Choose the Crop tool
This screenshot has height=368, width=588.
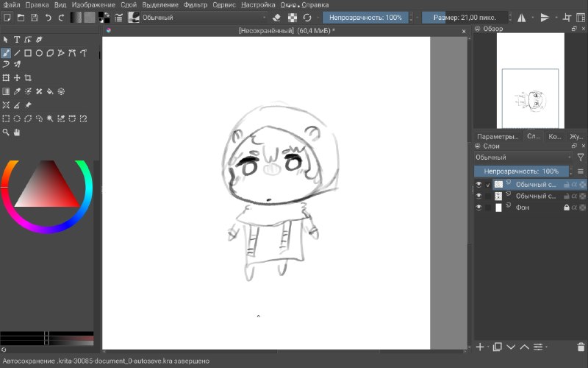[28, 78]
